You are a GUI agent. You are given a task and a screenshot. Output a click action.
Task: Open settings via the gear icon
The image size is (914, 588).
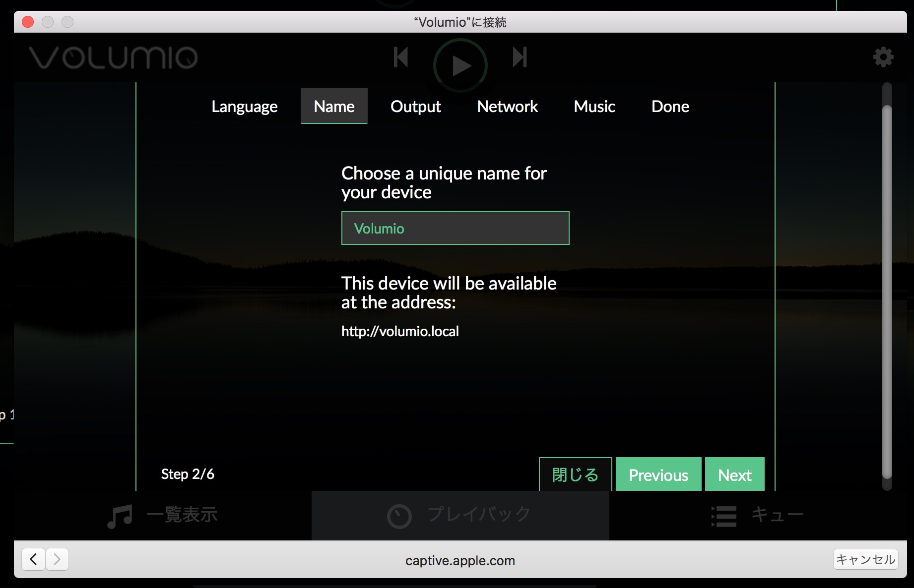coord(883,58)
